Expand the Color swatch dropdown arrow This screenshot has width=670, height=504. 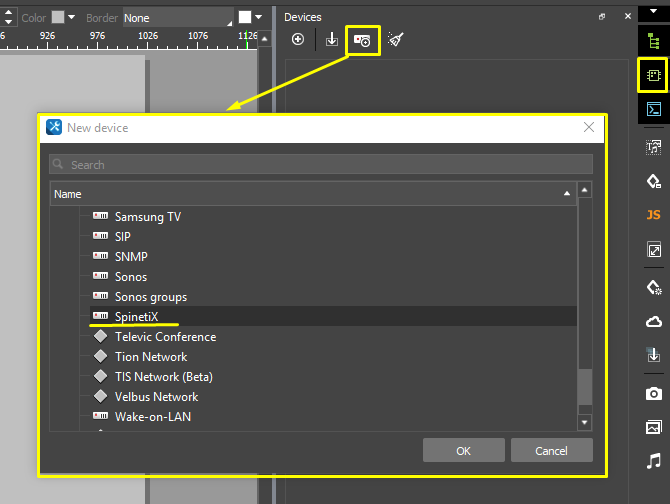coord(72,18)
